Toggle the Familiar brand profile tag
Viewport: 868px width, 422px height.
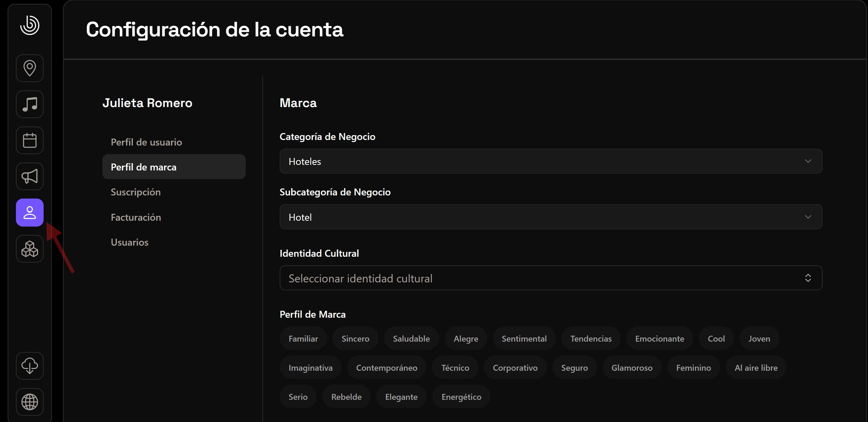click(x=303, y=339)
